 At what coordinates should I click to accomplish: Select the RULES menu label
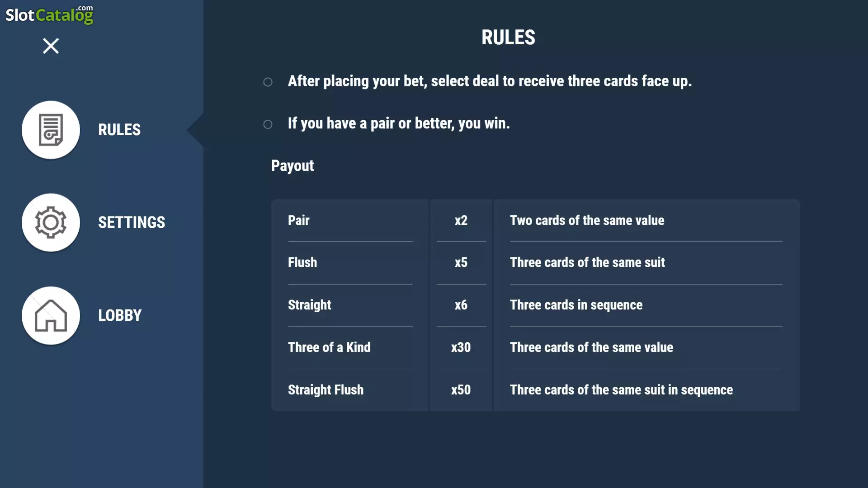point(119,130)
